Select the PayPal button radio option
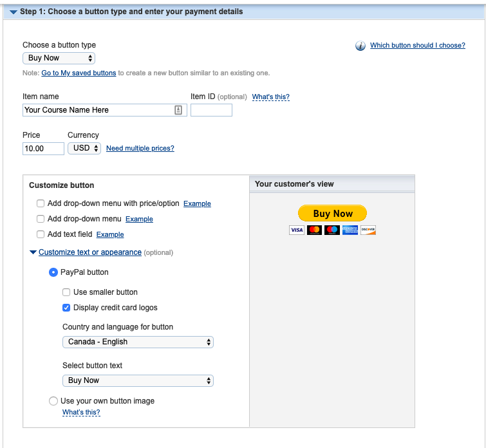Image resolution: width=486 pixels, height=448 pixels. tap(53, 272)
